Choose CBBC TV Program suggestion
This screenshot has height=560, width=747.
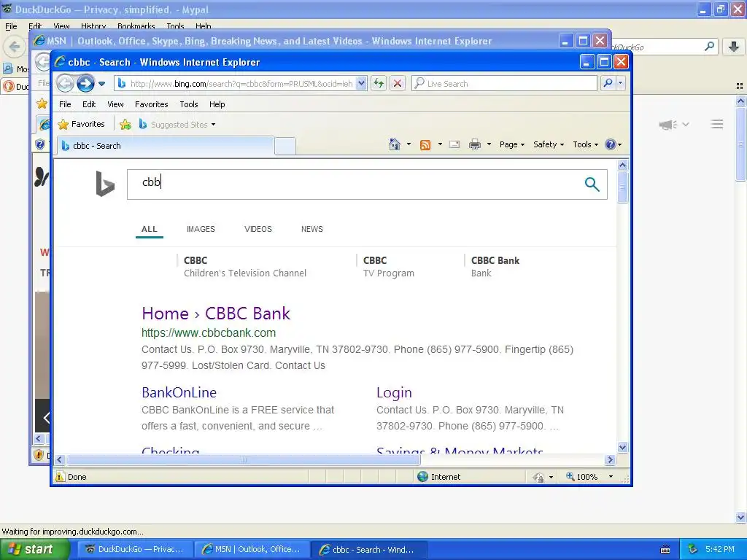click(x=389, y=267)
